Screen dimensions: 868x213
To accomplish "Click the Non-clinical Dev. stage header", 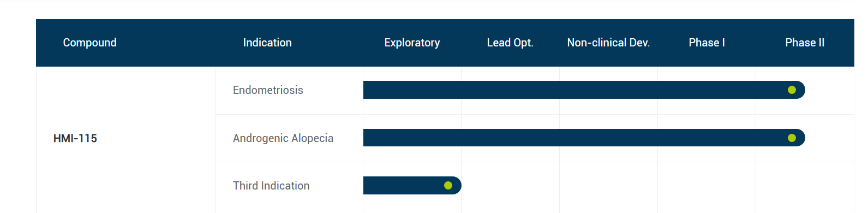I will point(608,43).
